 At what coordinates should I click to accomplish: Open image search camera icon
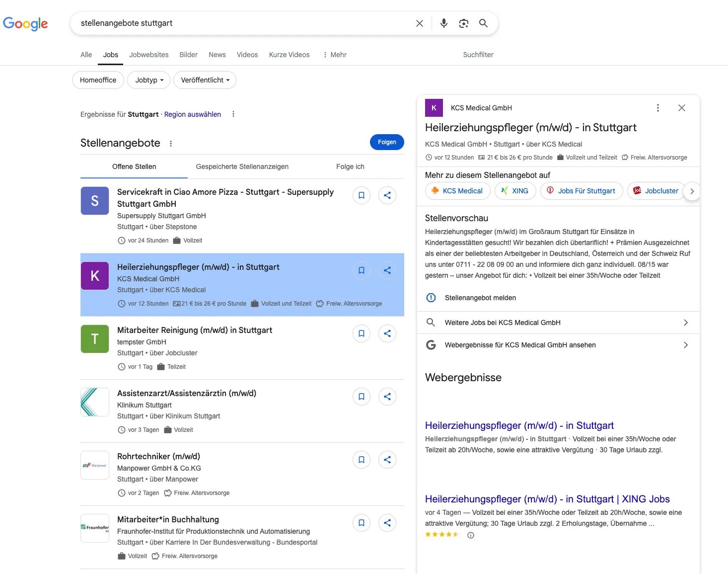(464, 23)
